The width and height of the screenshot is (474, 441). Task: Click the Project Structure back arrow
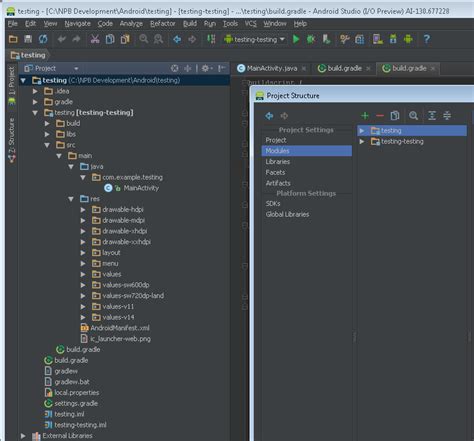pos(269,116)
